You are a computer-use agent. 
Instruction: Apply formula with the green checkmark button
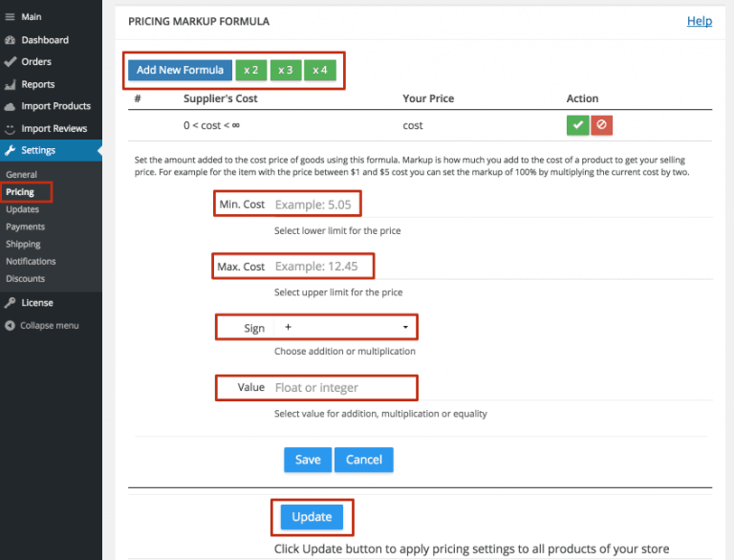click(577, 125)
